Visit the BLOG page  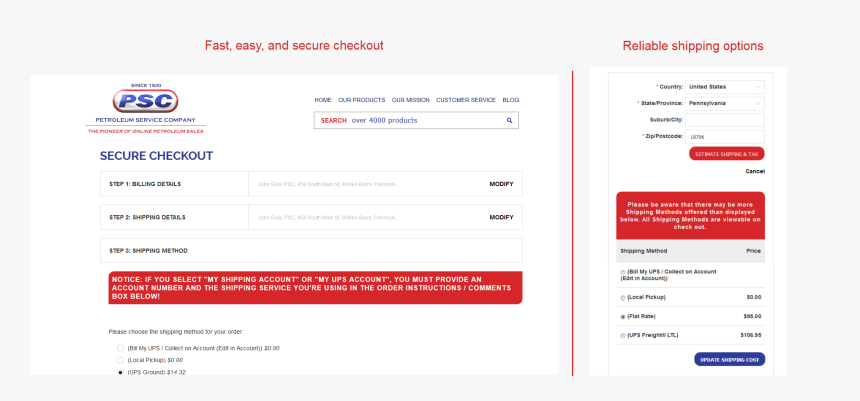tap(511, 100)
